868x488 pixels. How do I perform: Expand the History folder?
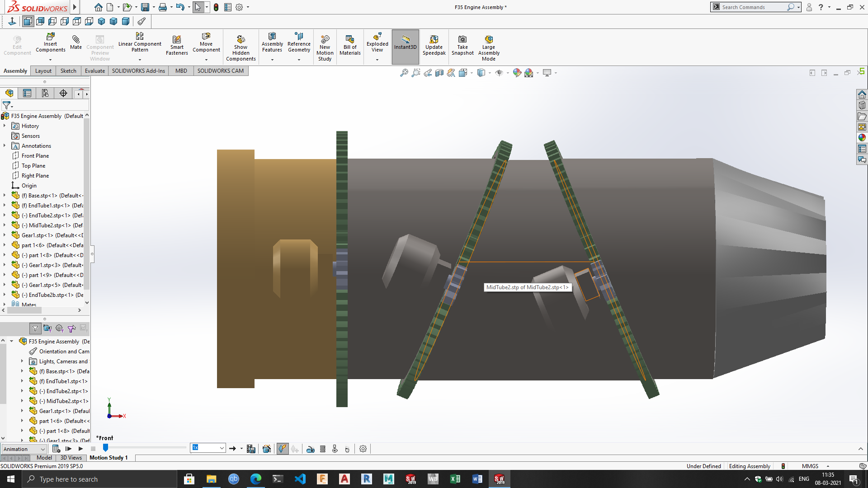[5, 126]
